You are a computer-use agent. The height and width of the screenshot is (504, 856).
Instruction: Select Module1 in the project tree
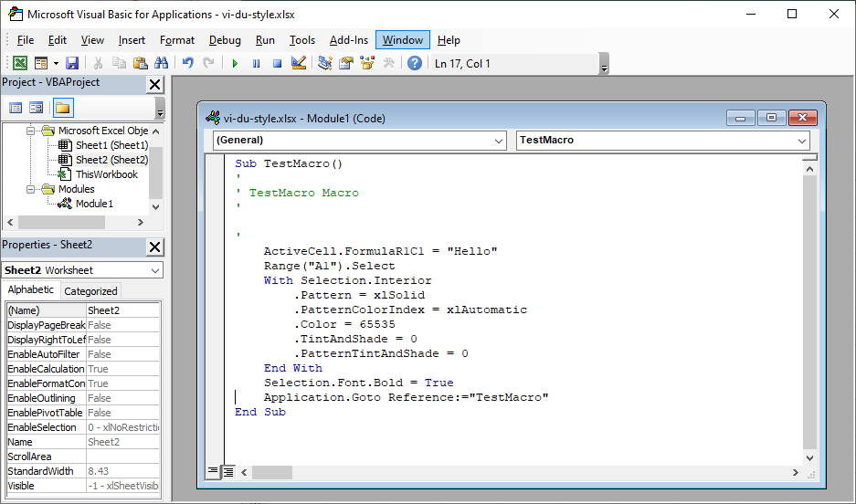(x=94, y=204)
